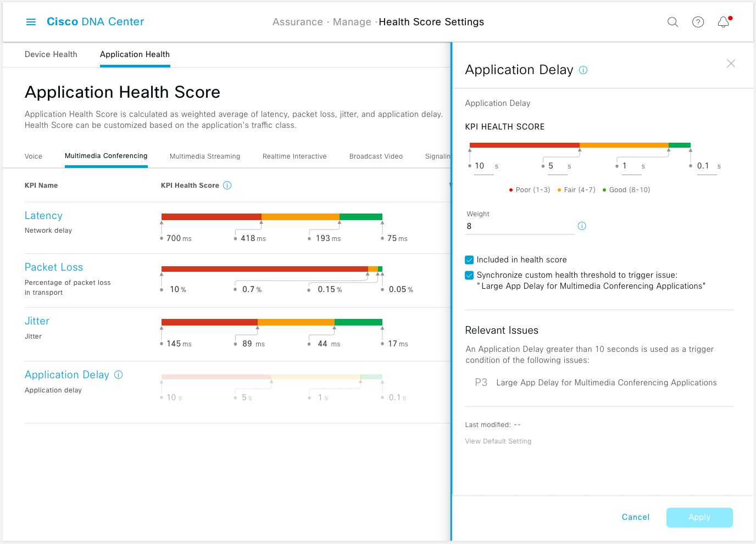Image resolution: width=756 pixels, height=544 pixels.
Task: Open Multimedia Streaming tab
Action: [205, 156]
